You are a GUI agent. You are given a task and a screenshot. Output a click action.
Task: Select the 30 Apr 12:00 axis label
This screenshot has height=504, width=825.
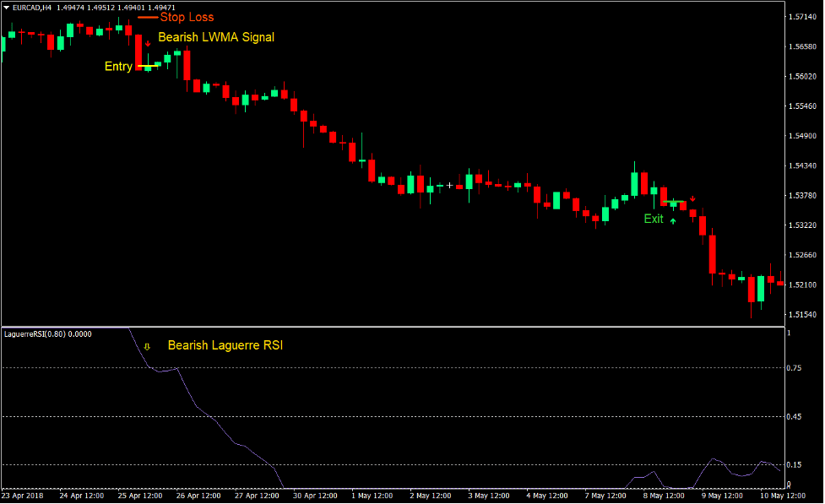coord(316,496)
